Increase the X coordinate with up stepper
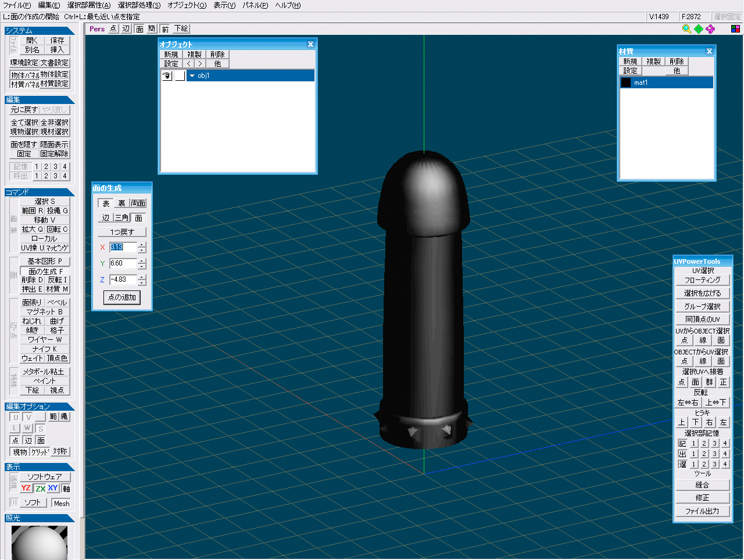744x560 pixels. [x=142, y=244]
